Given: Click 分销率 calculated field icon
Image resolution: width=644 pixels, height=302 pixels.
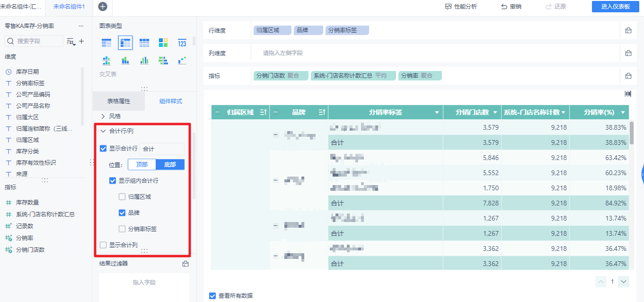Looking at the screenshot, I should (x=9, y=238).
